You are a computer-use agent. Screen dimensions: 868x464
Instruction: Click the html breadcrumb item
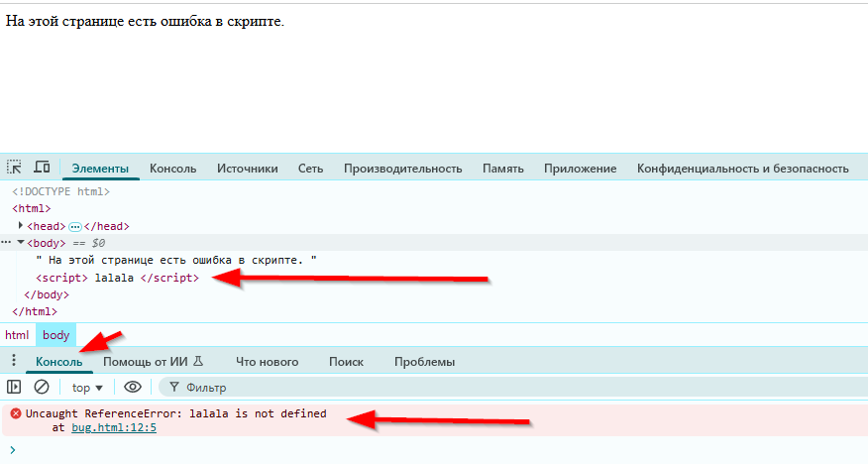17,335
